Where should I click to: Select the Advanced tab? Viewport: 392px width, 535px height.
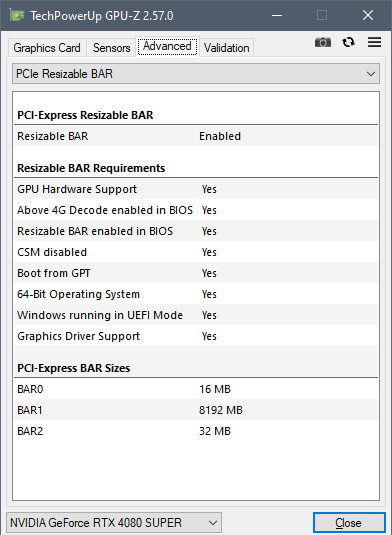point(167,46)
